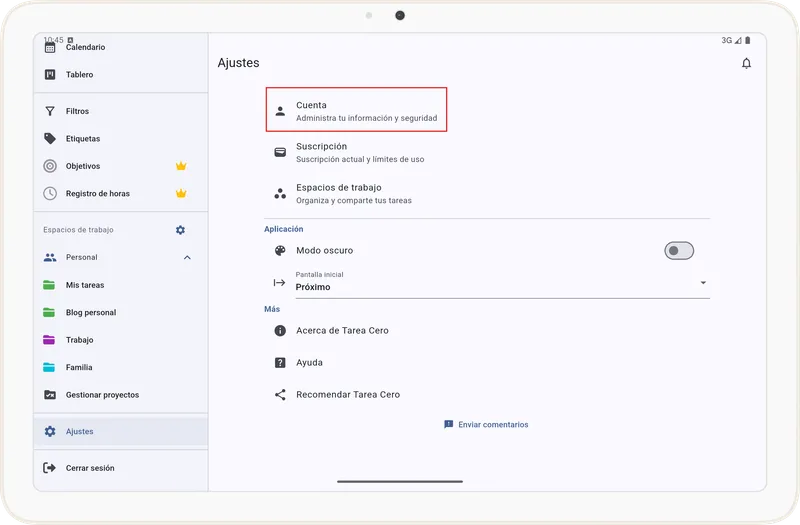This screenshot has height=525, width=800.
Task: Open Suscripción settings entry
Action: (x=360, y=152)
